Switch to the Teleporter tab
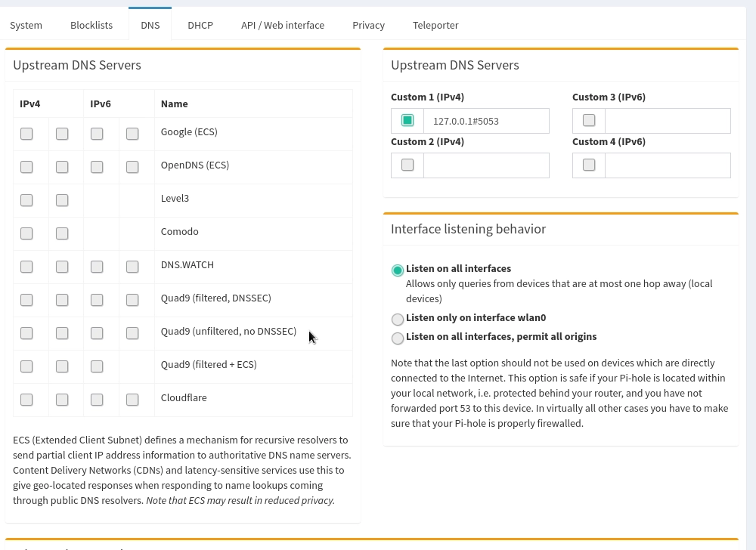 point(435,25)
